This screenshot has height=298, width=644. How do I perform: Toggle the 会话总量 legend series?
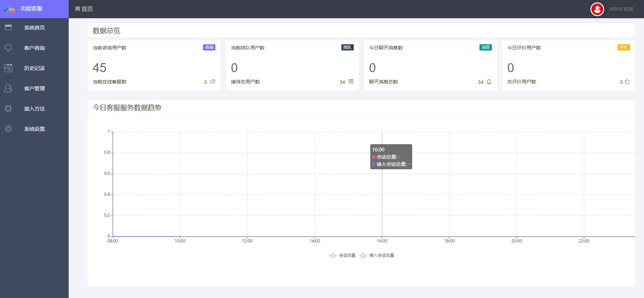coord(342,255)
